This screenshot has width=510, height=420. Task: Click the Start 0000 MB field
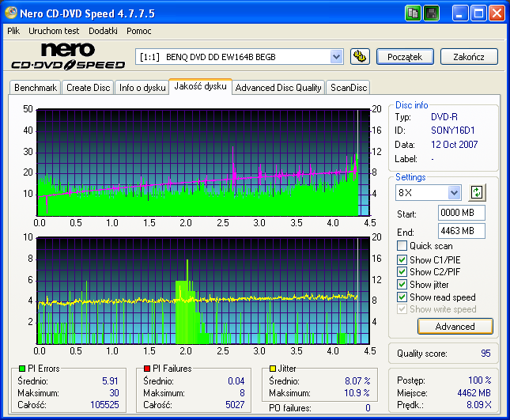pyautogui.click(x=462, y=213)
